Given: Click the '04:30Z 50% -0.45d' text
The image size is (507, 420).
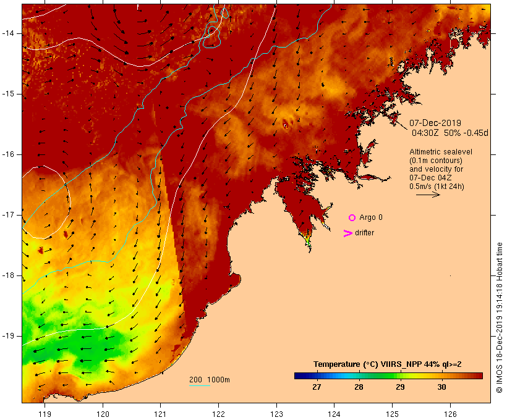Looking at the screenshot, I should [449, 133].
